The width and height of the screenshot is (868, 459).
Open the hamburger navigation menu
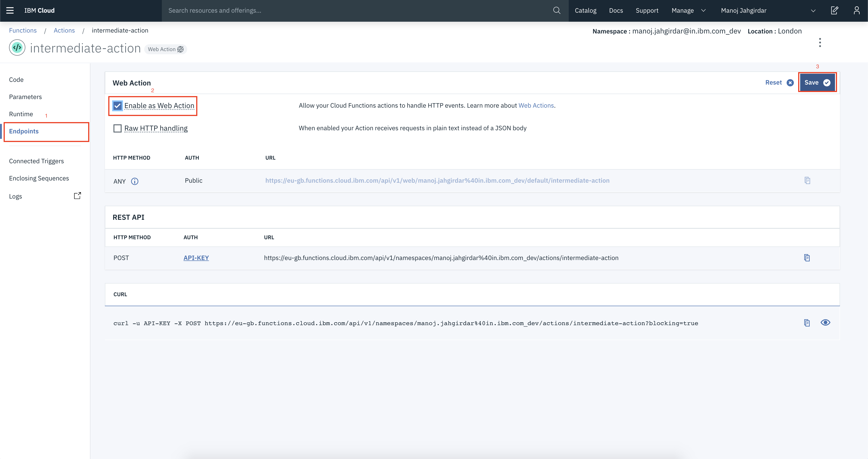[10, 10]
